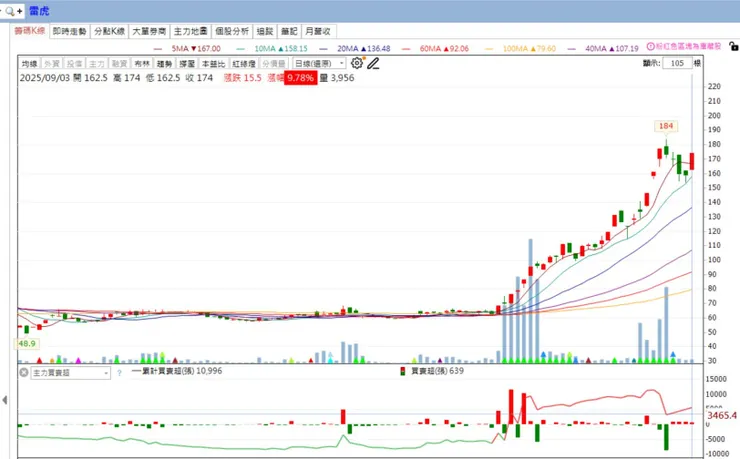Toggle the 投信 overlay button

pos(74,63)
